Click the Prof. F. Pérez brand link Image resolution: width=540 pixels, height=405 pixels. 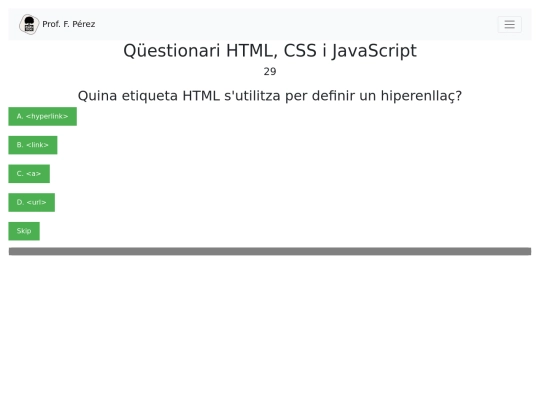57,24
